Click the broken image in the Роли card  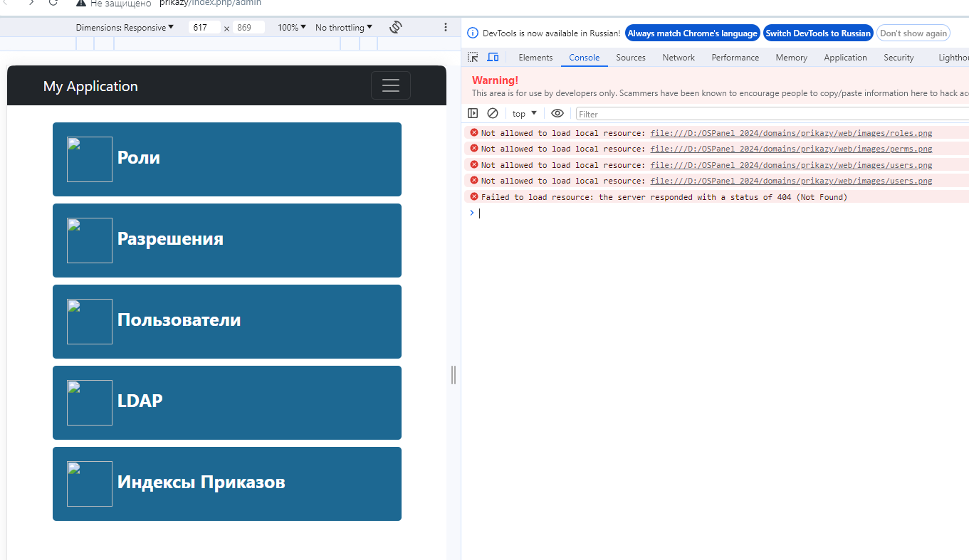pyautogui.click(x=90, y=159)
